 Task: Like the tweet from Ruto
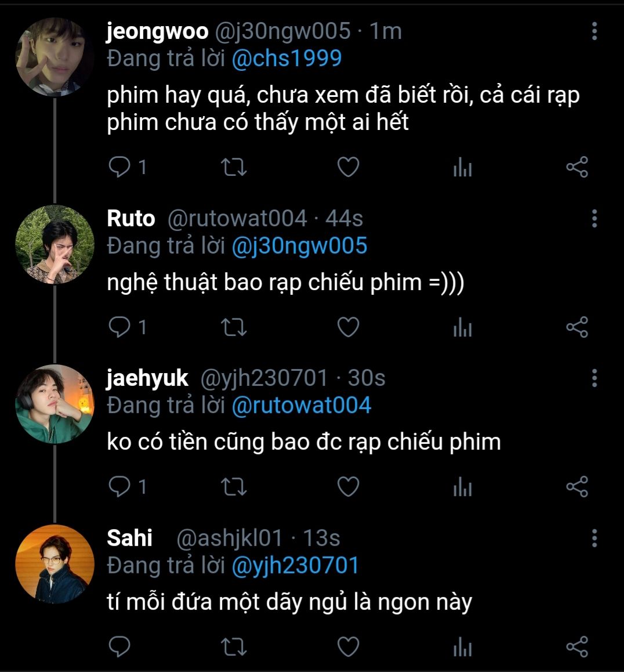pyautogui.click(x=348, y=327)
